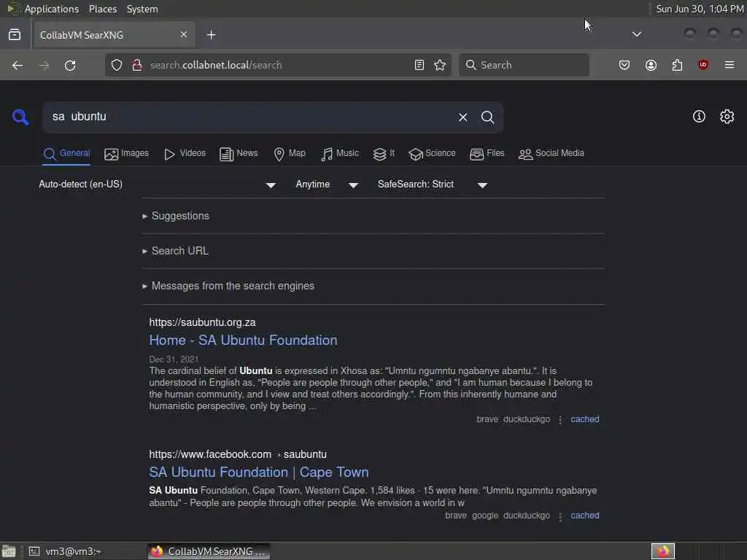The width and height of the screenshot is (747, 560).
Task: Click the https://www.facebook.com URL text
Action: tap(210, 454)
